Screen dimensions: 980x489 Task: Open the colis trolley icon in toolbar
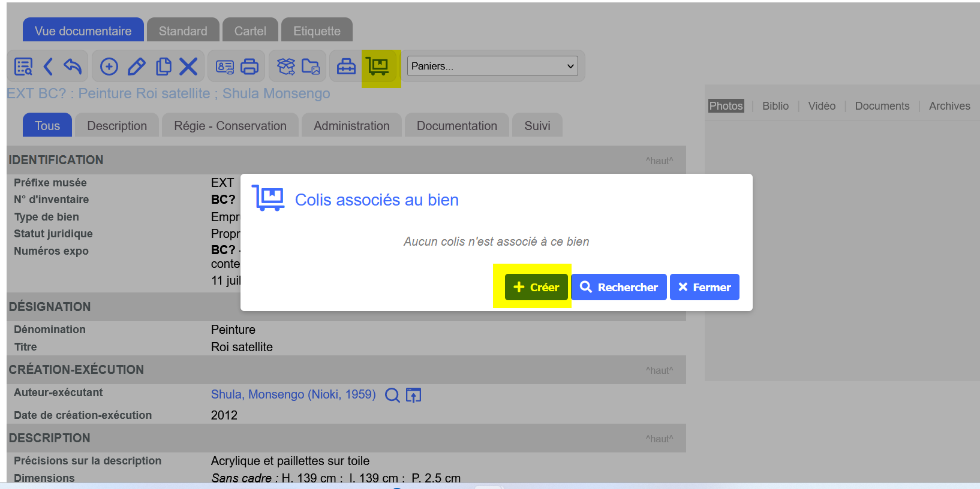378,67
